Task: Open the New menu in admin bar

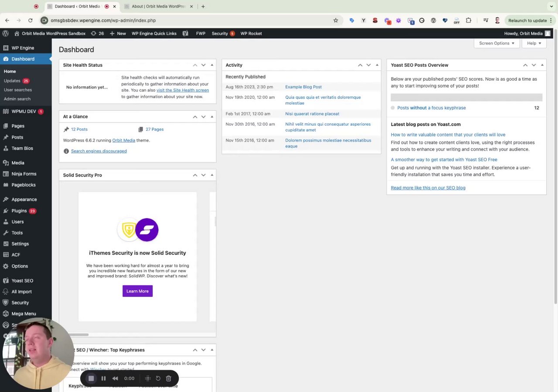Action: pos(118,33)
